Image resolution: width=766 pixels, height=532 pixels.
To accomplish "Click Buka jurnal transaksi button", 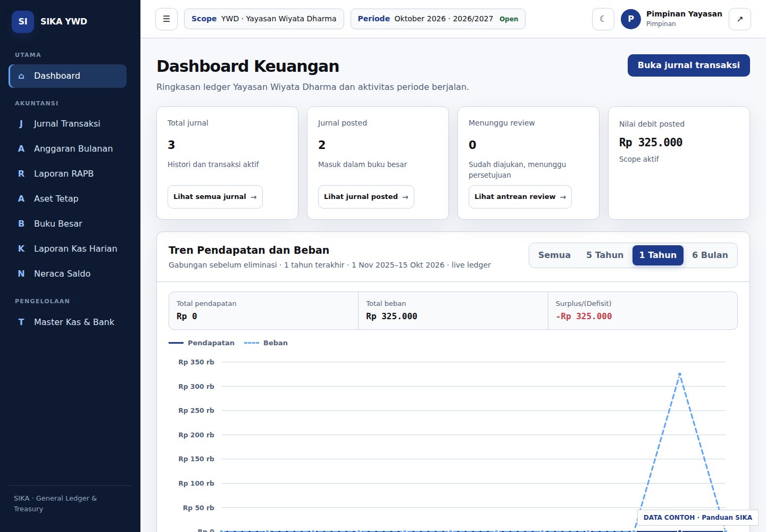I will coord(689,65).
